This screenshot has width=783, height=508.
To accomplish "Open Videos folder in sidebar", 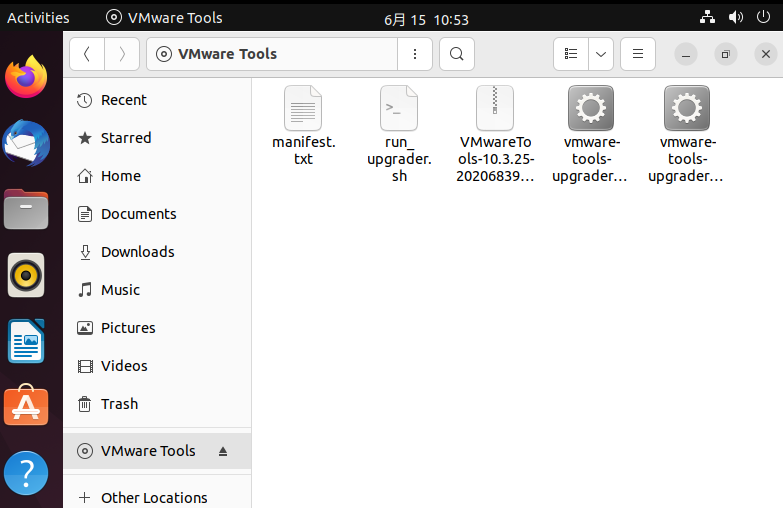I will 157,366.
